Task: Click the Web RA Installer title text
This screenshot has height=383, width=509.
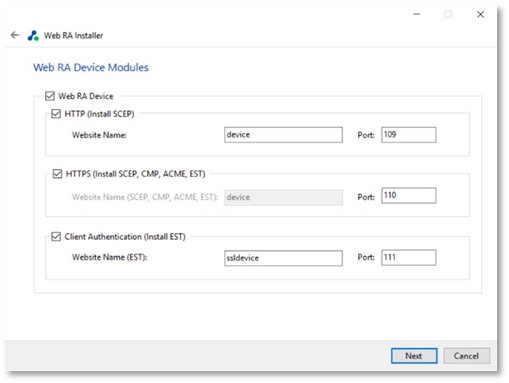Action: click(74, 35)
